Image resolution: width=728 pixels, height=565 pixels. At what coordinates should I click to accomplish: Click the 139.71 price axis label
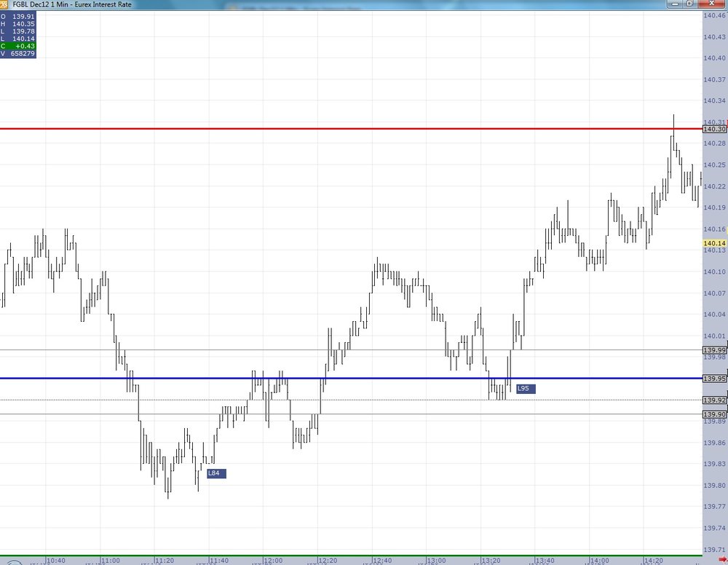click(x=715, y=549)
